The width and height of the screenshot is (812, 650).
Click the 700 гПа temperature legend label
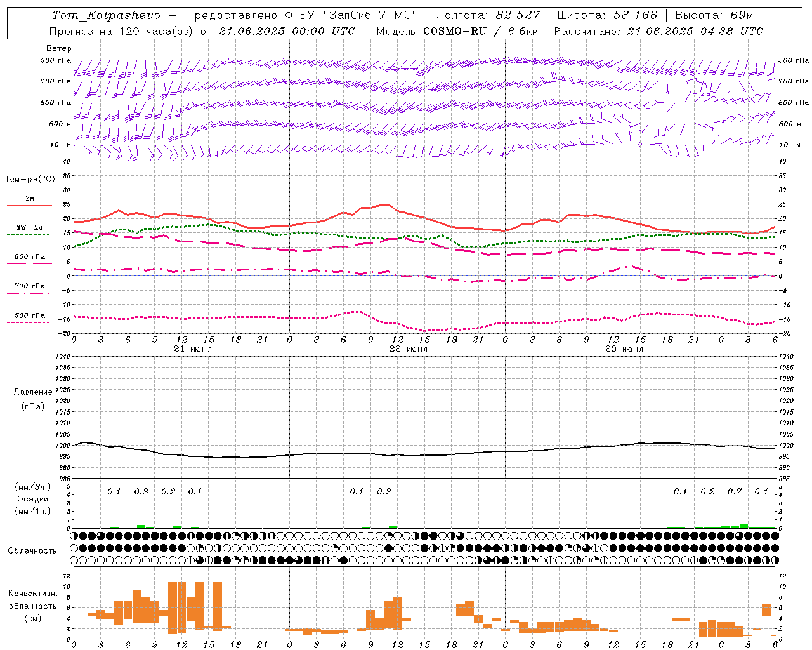tap(30, 286)
